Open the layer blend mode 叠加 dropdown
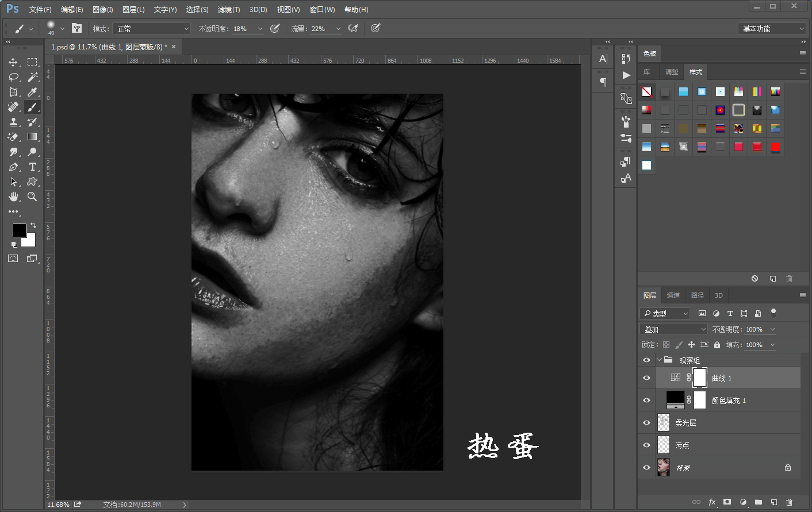 [673, 329]
